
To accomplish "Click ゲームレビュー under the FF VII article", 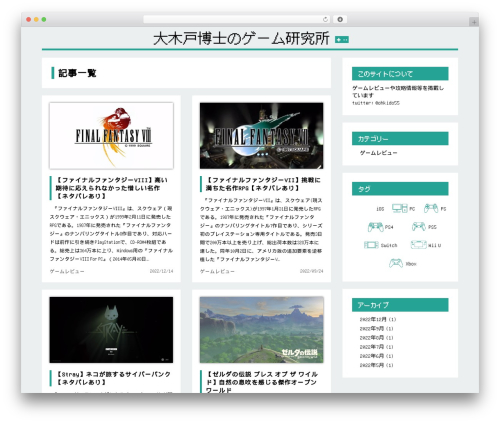I will [x=217, y=271].
